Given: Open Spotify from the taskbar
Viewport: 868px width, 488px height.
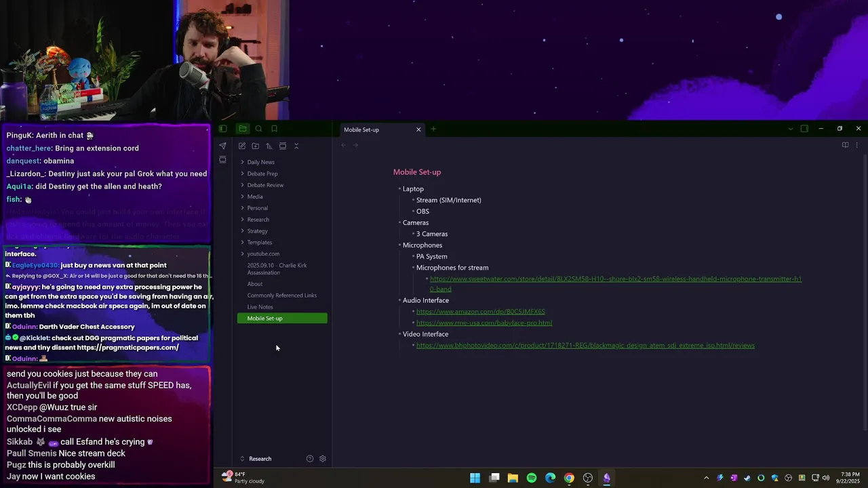Looking at the screenshot, I should pos(532,478).
